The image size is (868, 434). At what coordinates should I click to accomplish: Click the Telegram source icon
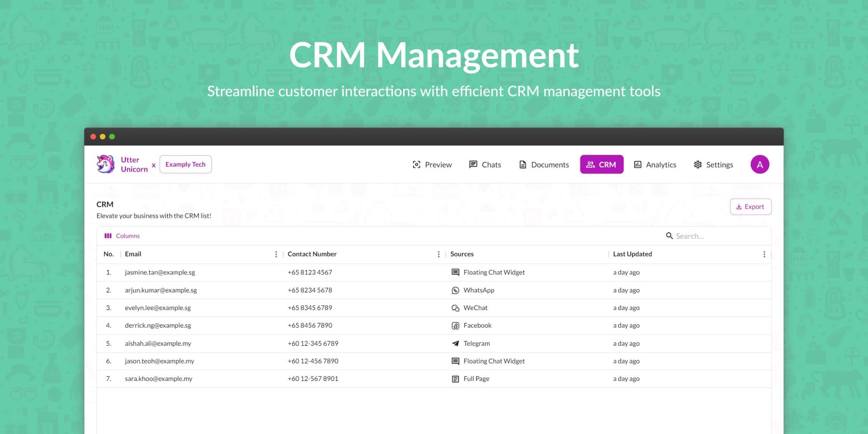tap(455, 344)
